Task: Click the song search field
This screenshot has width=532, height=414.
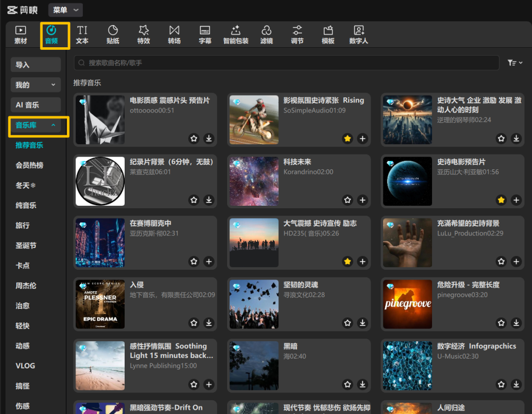Action: 286,63
